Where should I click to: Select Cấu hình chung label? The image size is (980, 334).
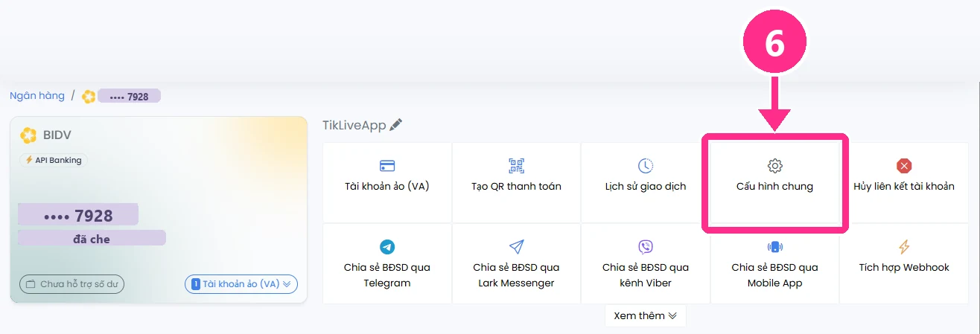pos(774,186)
